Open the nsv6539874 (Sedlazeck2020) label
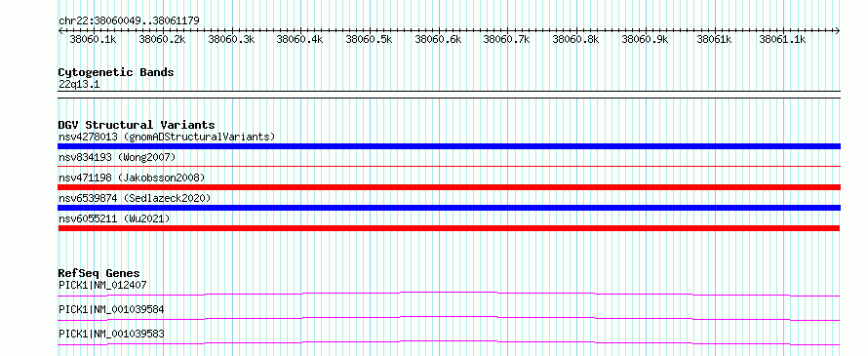The width and height of the screenshot is (868, 356). coord(135,198)
